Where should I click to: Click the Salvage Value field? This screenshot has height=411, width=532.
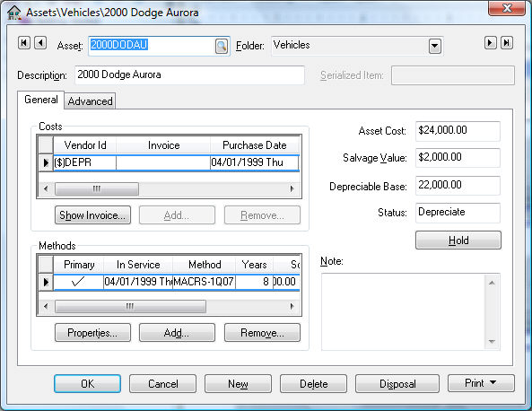(x=458, y=157)
